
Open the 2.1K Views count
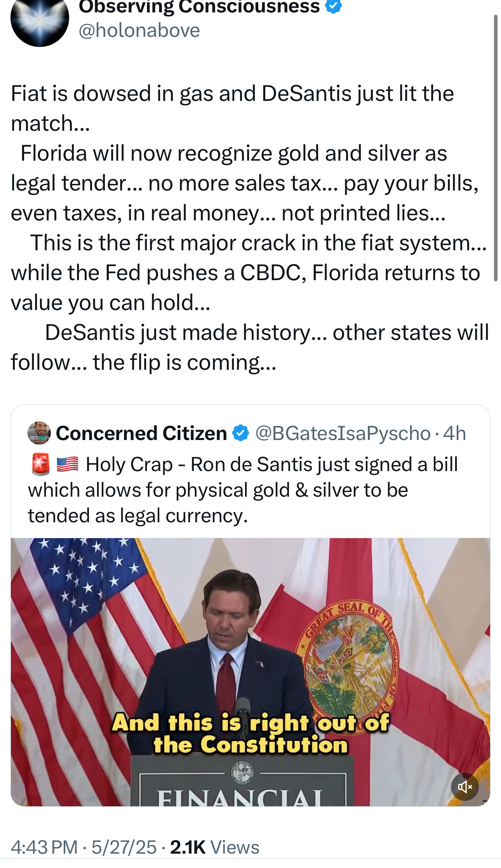click(215, 847)
